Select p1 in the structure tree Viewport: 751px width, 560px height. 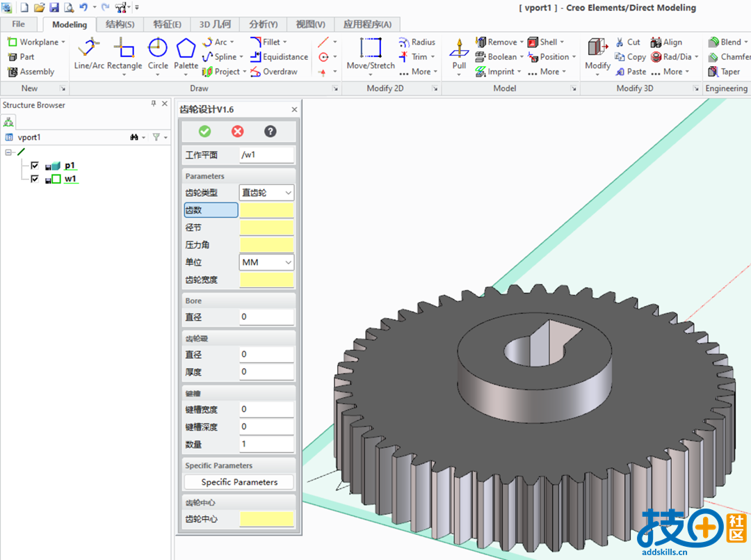[70, 166]
